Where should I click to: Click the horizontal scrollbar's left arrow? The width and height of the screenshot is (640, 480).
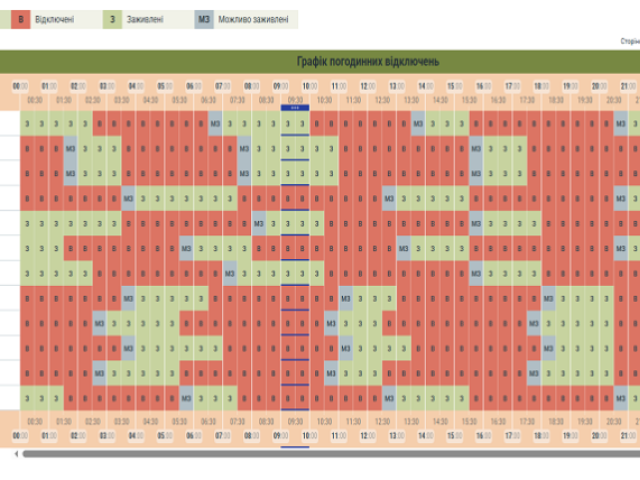[15, 453]
